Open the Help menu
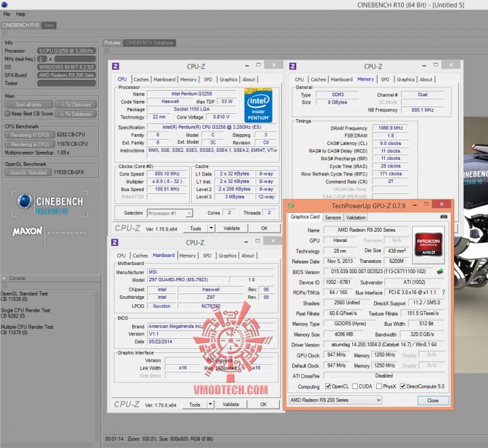This screenshot has width=488, height=448. [x=21, y=14]
